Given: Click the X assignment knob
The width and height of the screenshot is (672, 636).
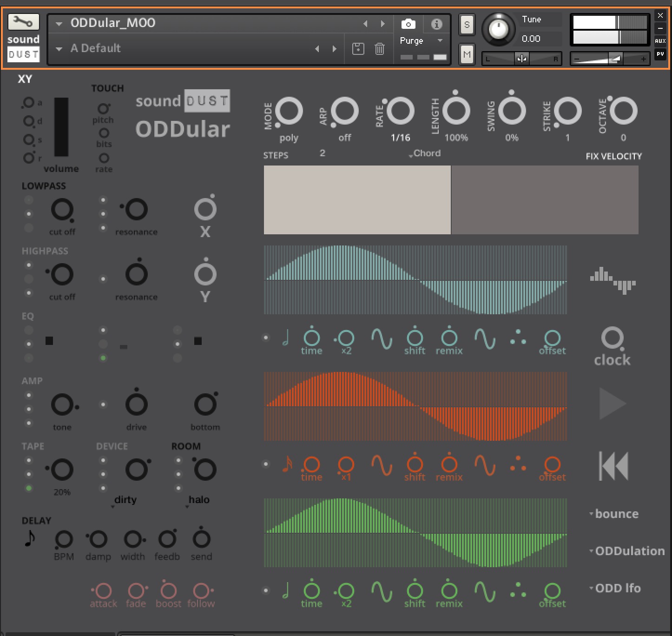Looking at the screenshot, I should click(x=205, y=209).
